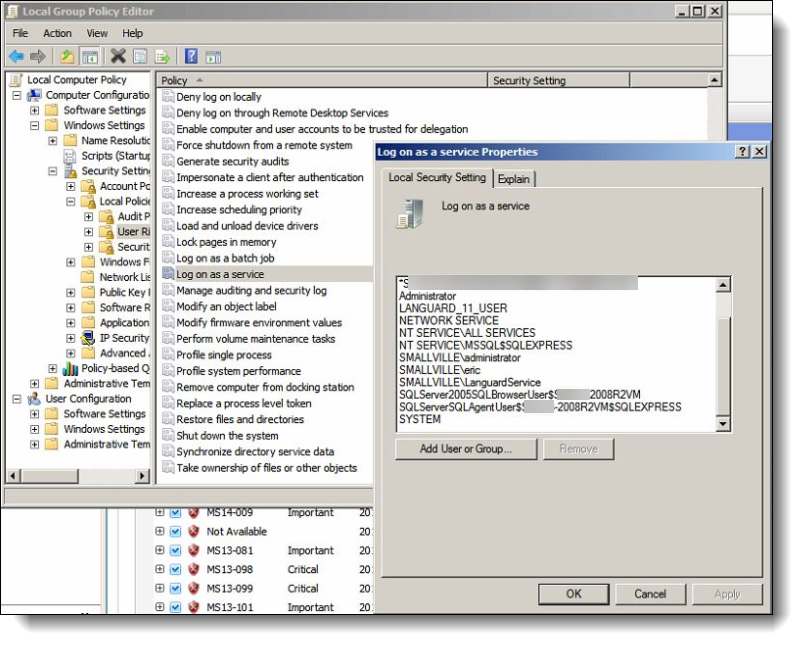The image size is (804, 646).
Task: Expand Software Settings under Computer Configuration
Action: point(35,110)
